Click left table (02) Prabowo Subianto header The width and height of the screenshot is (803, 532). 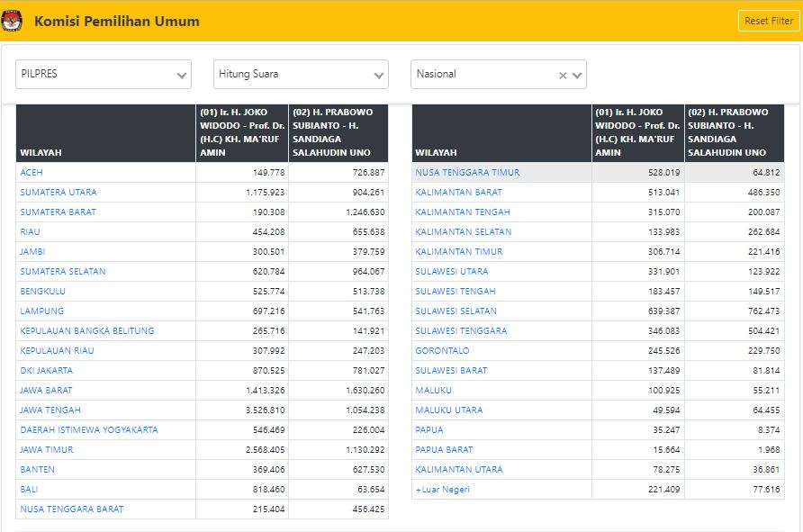click(338, 133)
